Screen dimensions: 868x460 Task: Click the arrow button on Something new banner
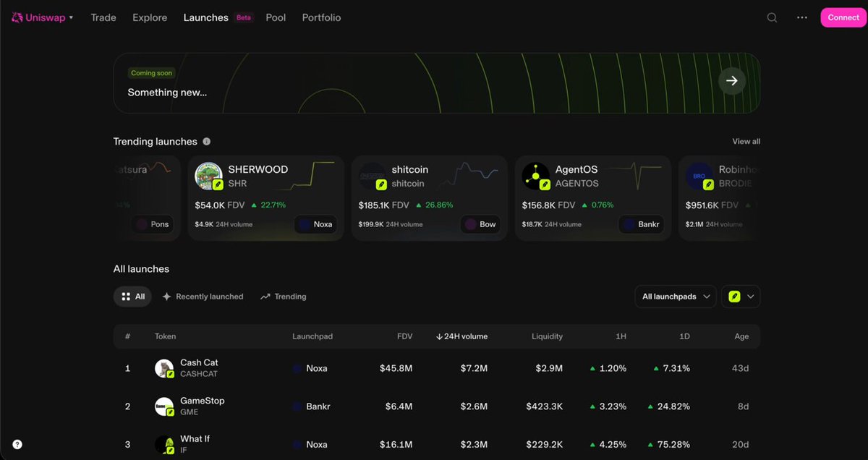[x=732, y=81]
